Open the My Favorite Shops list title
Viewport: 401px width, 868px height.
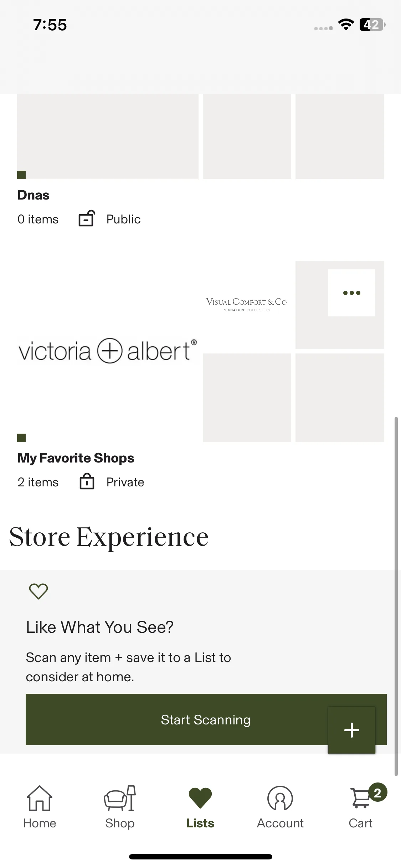[x=76, y=458]
